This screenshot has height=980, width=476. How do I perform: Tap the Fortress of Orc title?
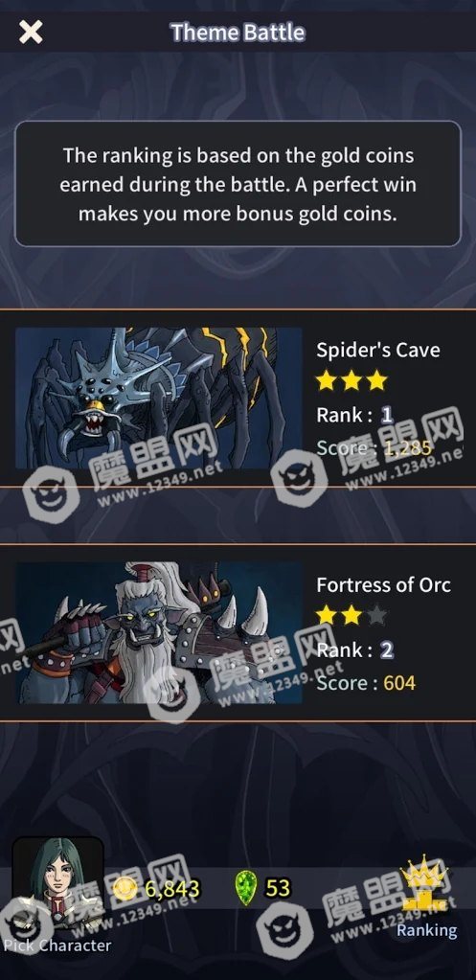[383, 584]
